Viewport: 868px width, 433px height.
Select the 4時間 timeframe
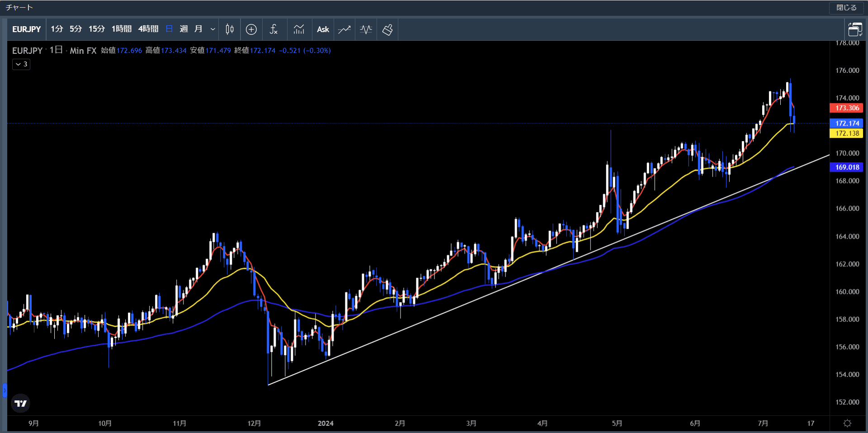click(x=148, y=29)
